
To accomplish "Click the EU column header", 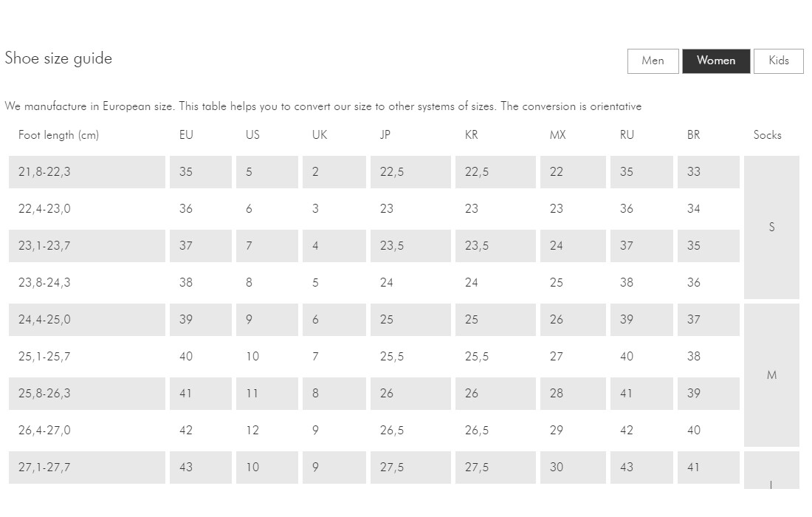I will tap(186, 135).
